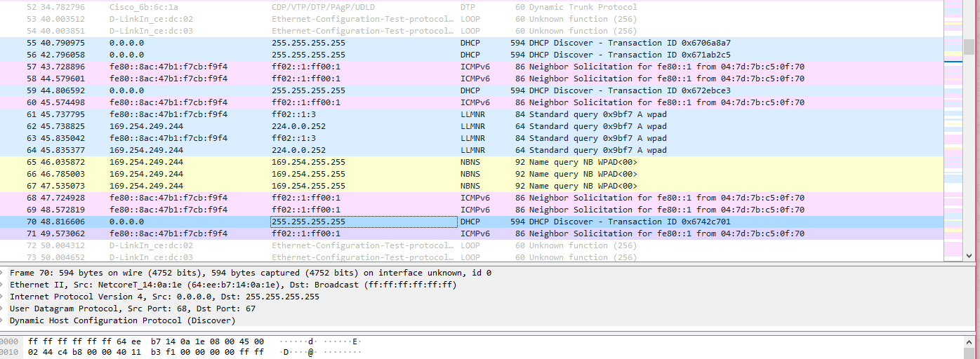This screenshot has height=359, width=980.
Task: Select the Dynamic Host Configuration Protocol line
Action: (122, 320)
